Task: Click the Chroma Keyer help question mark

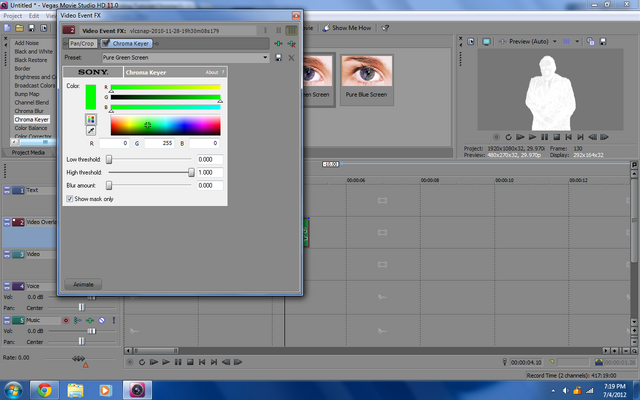Action: click(x=223, y=72)
